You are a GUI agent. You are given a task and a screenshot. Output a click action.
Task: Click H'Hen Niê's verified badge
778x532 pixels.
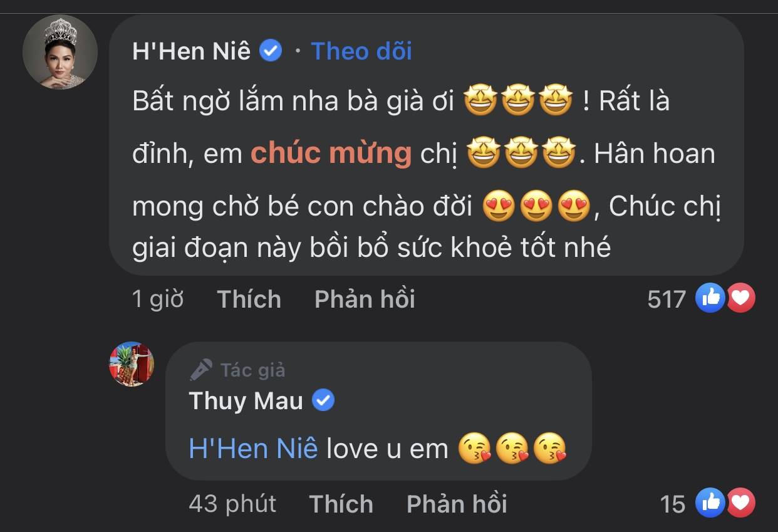tap(271, 51)
